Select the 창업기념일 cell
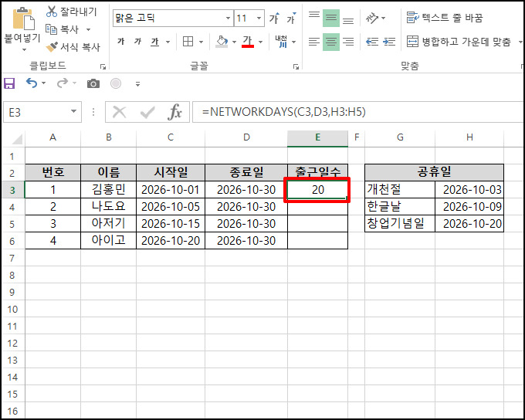The height and width of the screenshot is (420, 525). pyautogui.click(x=400, y=223)
